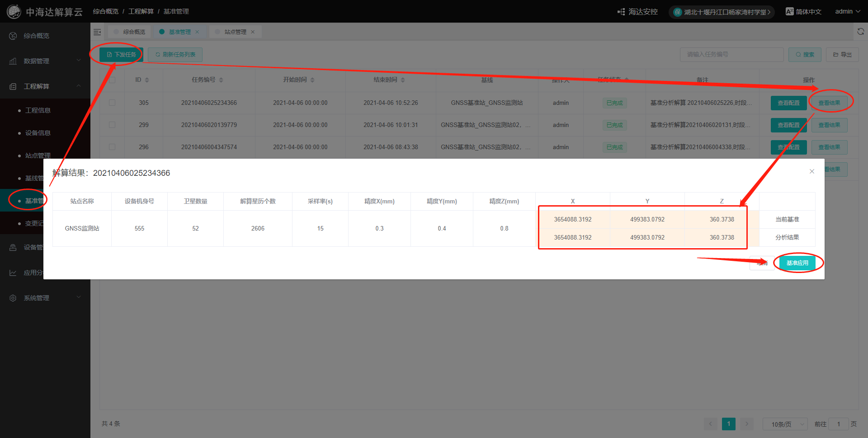Close the 站点管理 tab via its X
This screenshot has height=438, width=868.
tap(253, 32)
